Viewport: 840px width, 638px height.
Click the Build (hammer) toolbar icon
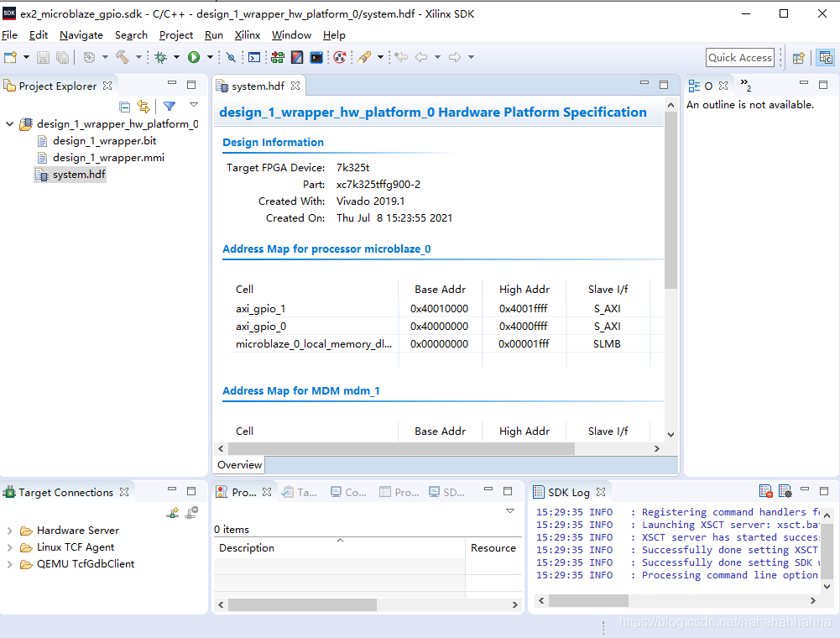[123, 57]
